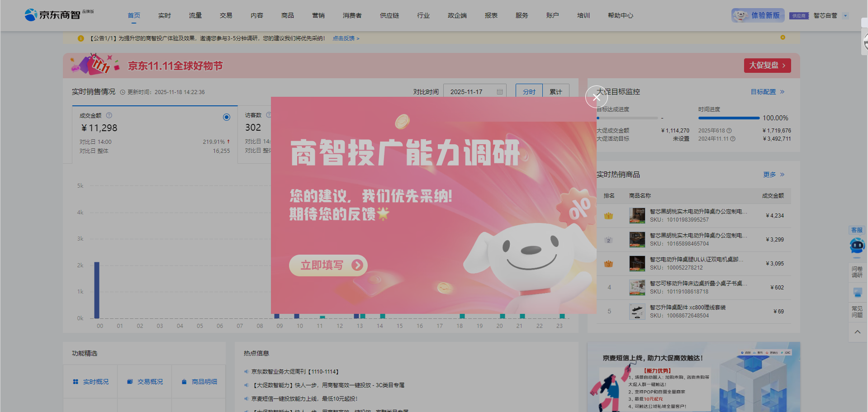The width and height of the screenshot is (868, 412).
Task: Click the announcement bar info icon
Action: (81, 38)
